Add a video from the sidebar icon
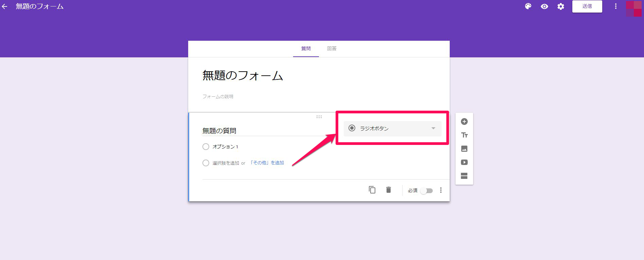Screen dimensions: 644x260 point(464,162)
